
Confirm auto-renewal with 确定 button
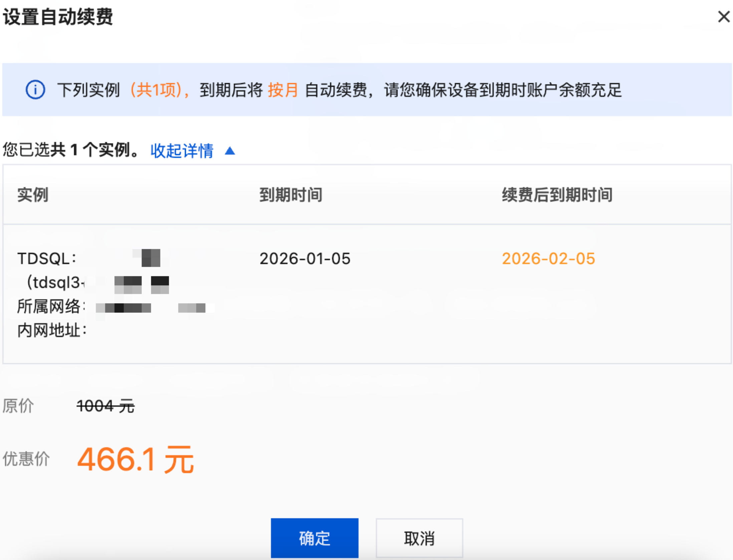(x=314, y=538)
